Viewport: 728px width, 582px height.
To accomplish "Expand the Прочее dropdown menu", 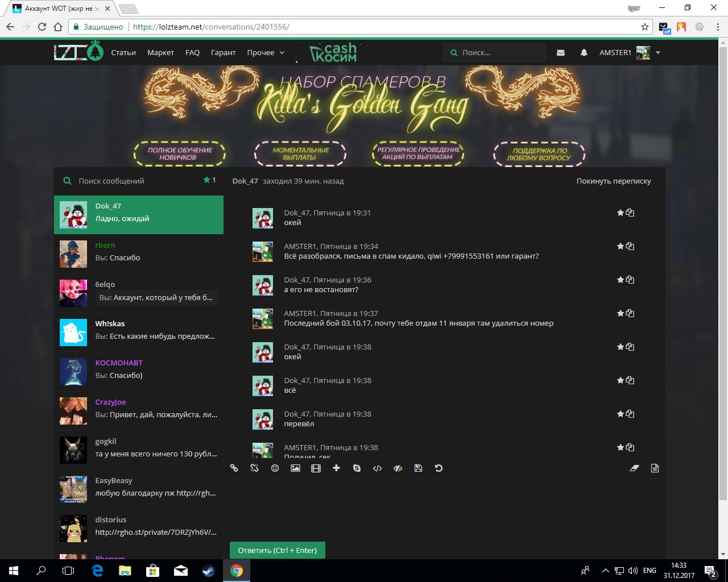I will tap(265, 53).
